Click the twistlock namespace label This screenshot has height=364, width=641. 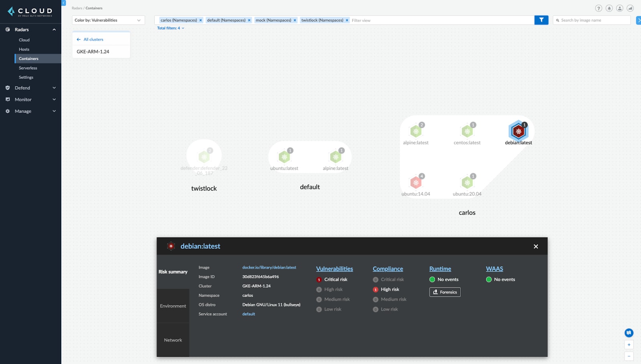click(204, 188)
